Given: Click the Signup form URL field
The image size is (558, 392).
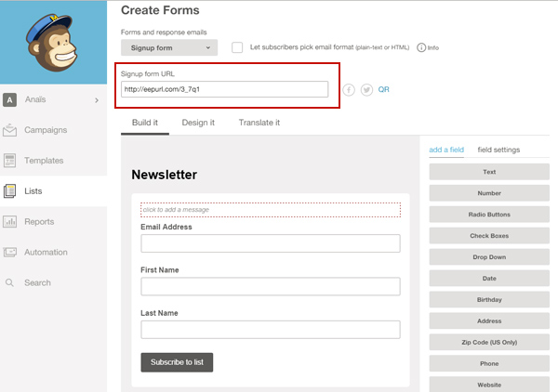Looking at the screenshot, I should point(224,89).
